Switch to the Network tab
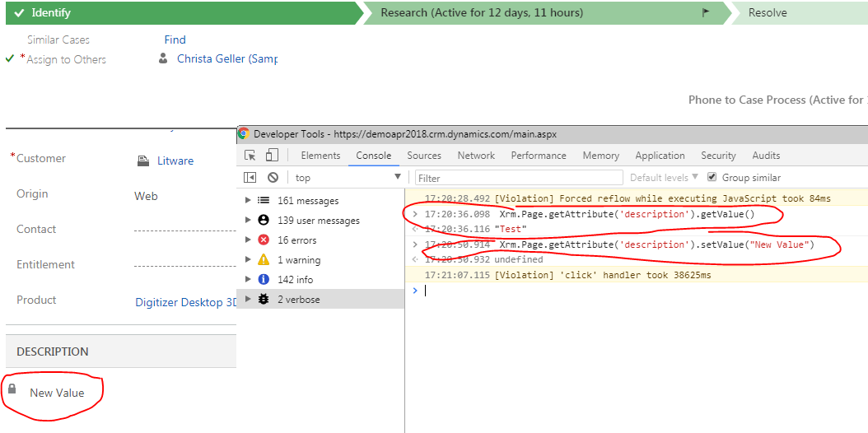This screenshot has height=433, width=868. tap(476, 156)
